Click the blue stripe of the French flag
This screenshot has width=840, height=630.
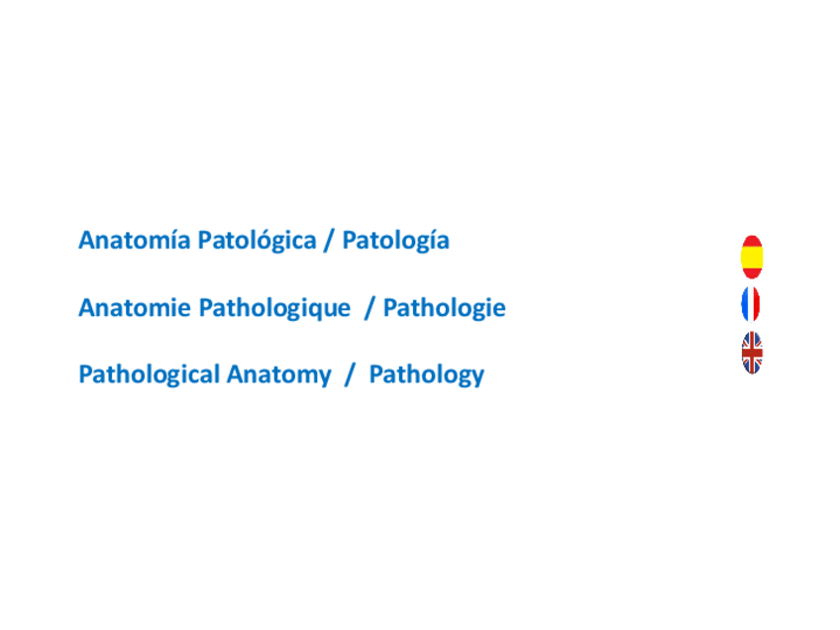(x=745, y=305)
